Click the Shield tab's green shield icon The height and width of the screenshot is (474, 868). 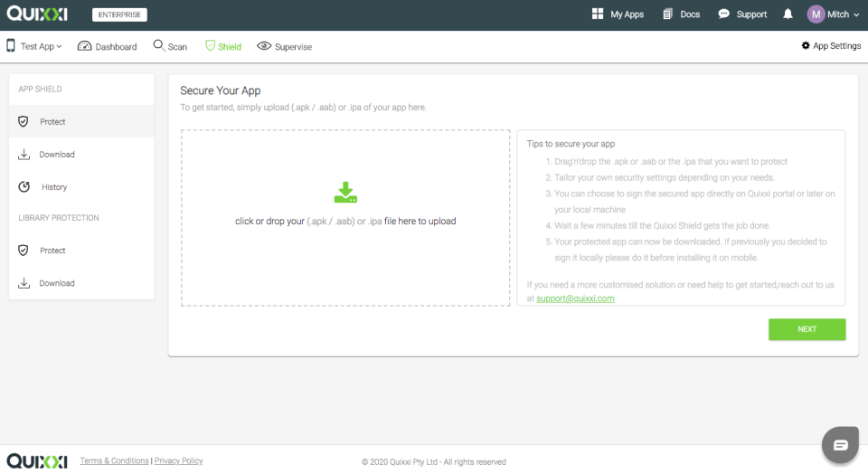point(210,46)
